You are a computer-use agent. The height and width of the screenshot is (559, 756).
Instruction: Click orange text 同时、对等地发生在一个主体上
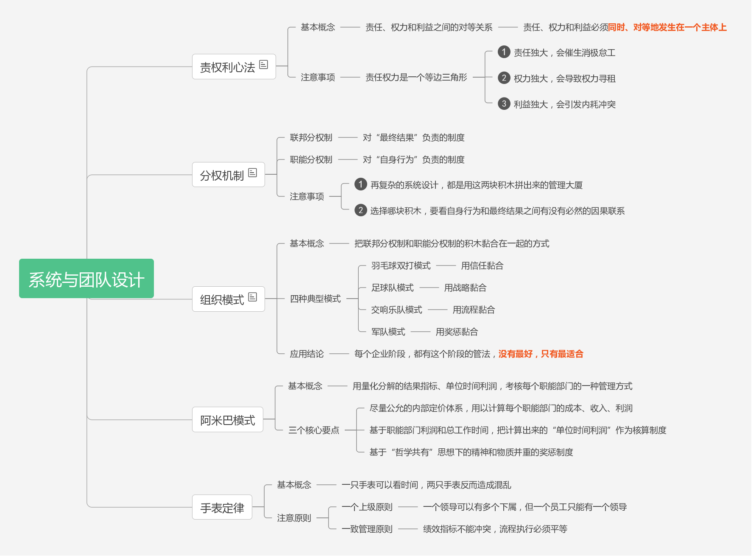click(x=667, y=27)
